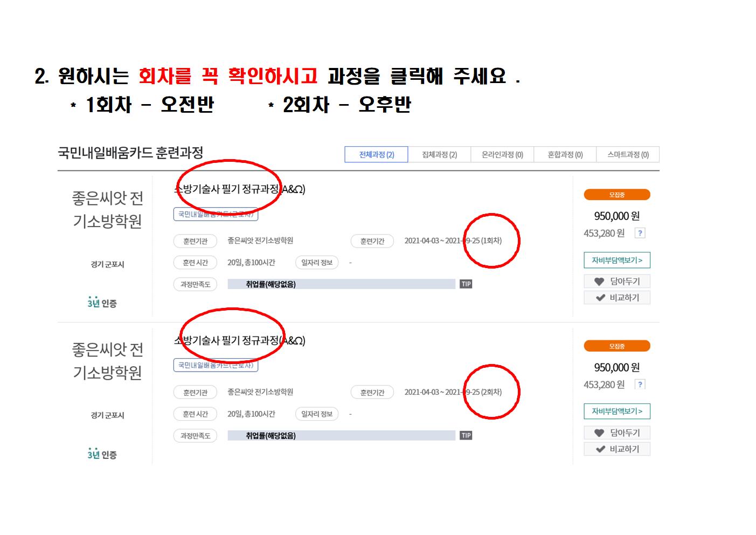Click the 취업률(해당없음) bar in 2회차 course
This screenshot has height=535, width=756.
(x=342, y=435)
